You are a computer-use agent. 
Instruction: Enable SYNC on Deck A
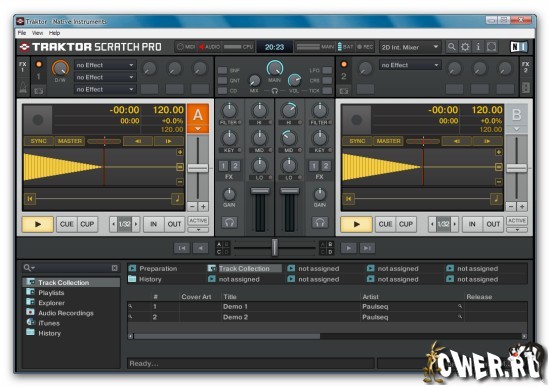coord(39,141)
